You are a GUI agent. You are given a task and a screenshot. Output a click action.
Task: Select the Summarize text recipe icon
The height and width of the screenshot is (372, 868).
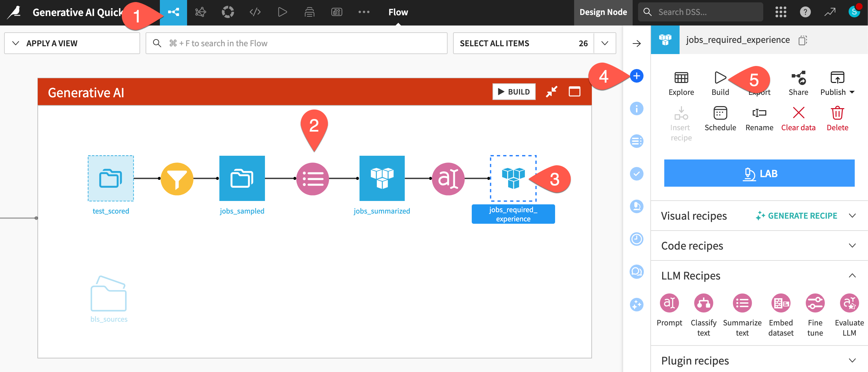point(742,303)
